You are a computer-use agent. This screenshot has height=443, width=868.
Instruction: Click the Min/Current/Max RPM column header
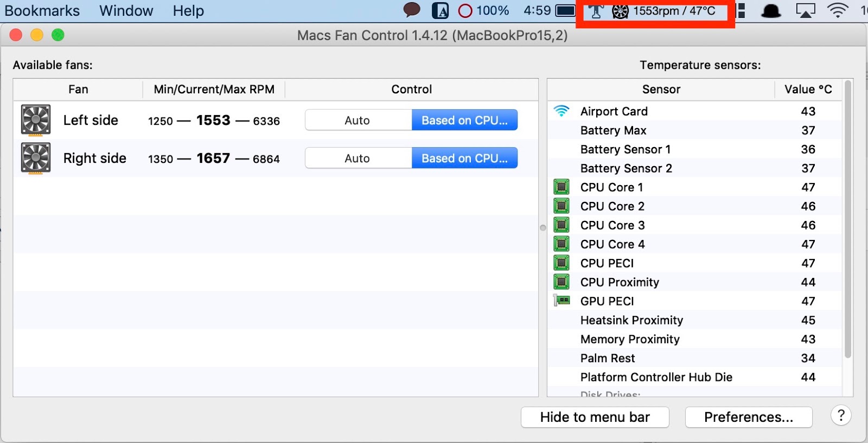(214, 89)
